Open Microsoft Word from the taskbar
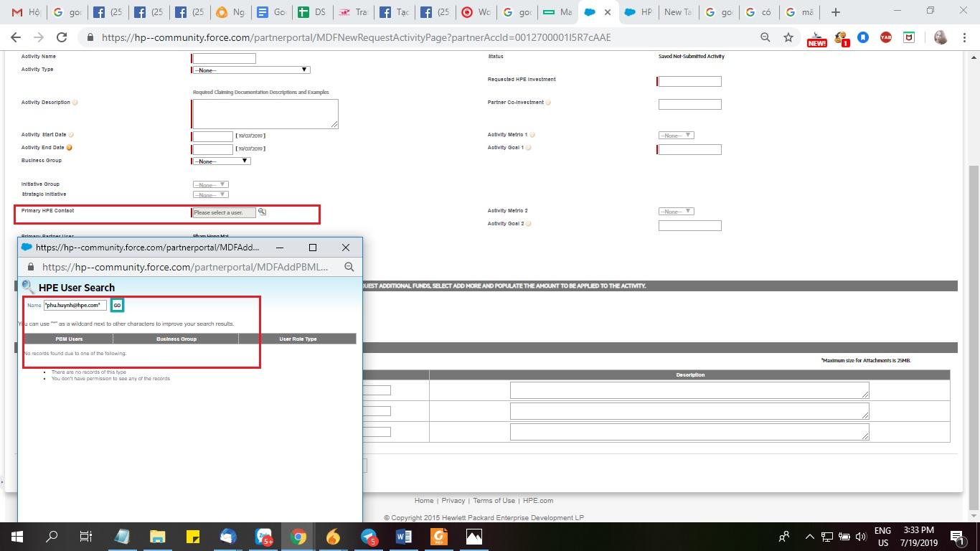 [x=403, y=536]
